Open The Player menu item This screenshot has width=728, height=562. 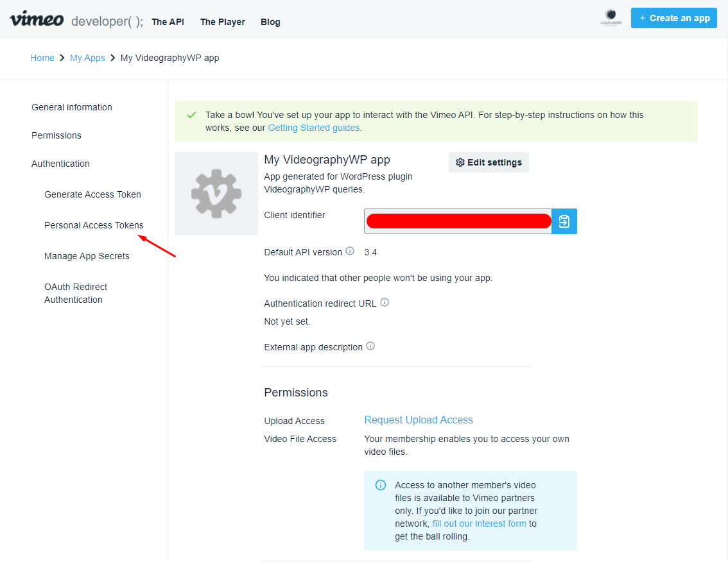pyautogui.click(x=223, y=22)
